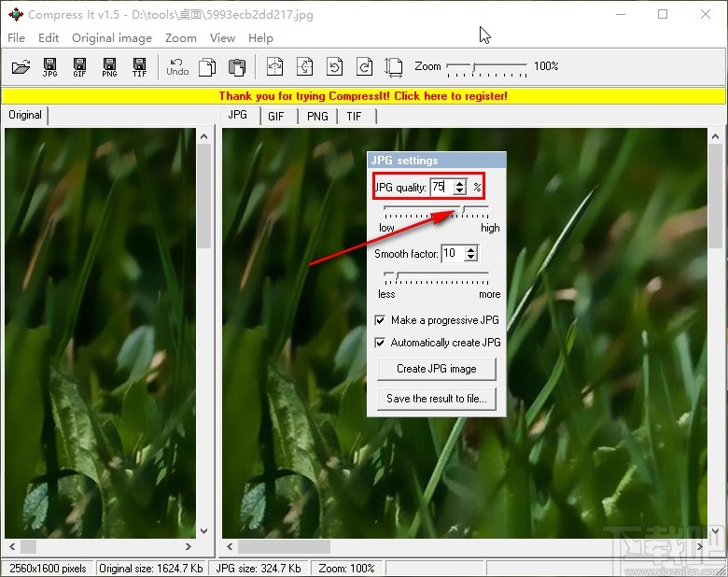Viewport: 728px width, 577px height.
Task: Save as TIF from the toolbar
Action: pyautogui.click(x=139, y=67)
